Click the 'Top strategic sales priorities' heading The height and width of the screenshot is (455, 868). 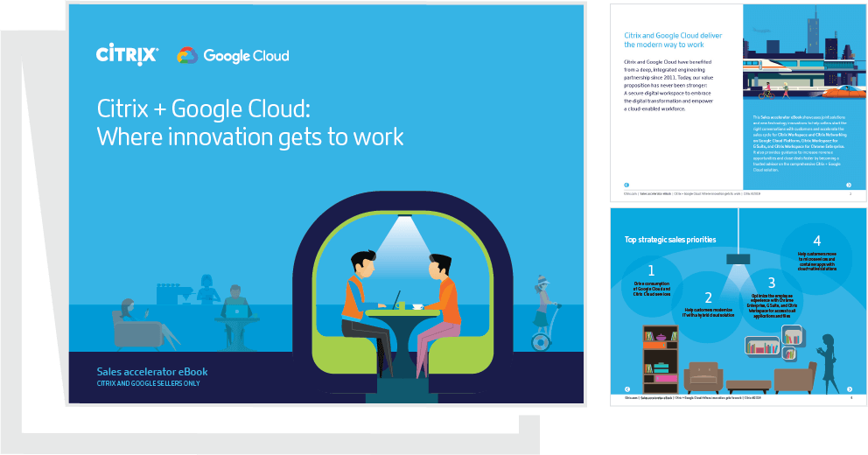[x=669, y=239]
